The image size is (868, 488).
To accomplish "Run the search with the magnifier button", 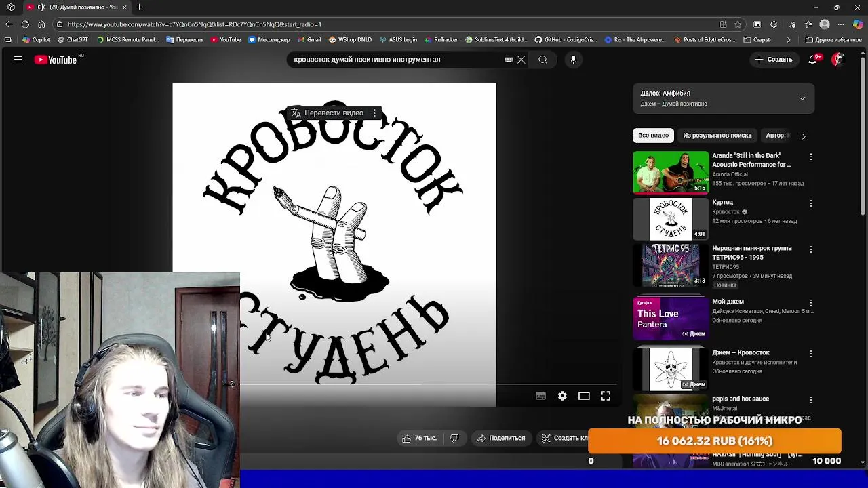I will coord(542,60).
